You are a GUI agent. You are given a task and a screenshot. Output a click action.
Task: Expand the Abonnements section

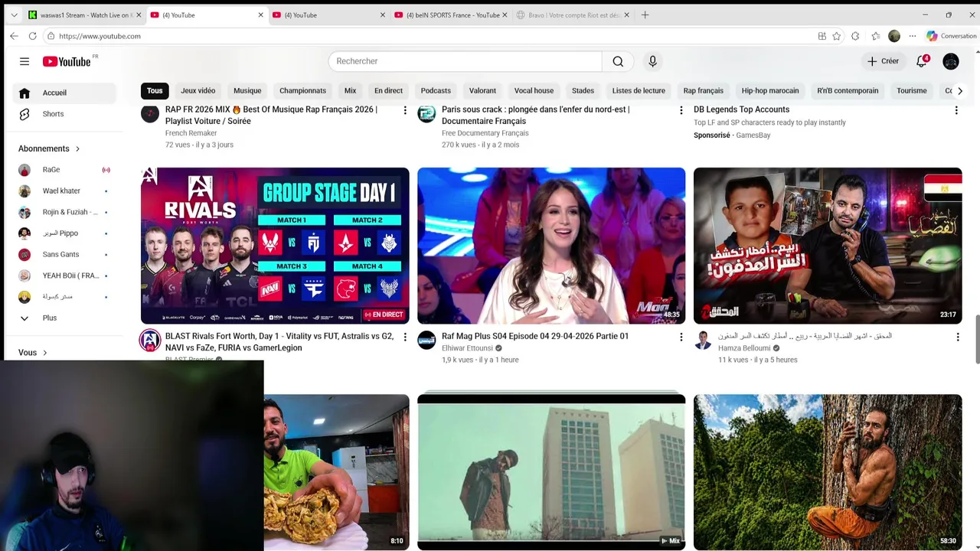pyautogui.click(x=49, y=148)
